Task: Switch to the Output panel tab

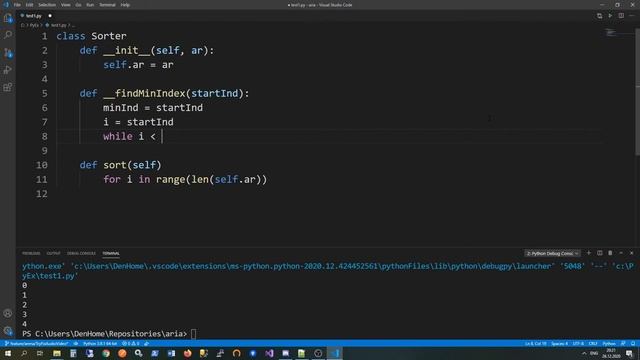Action: point(53,253)
